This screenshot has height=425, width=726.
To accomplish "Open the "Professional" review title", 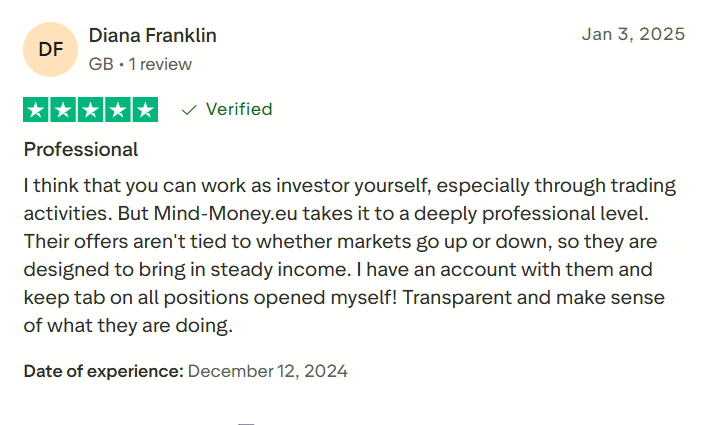I will click(81, 150).
